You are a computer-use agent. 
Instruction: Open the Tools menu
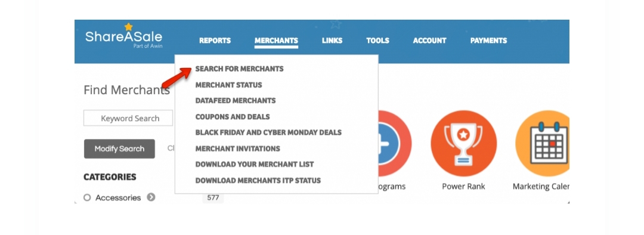pyautogui.click(x=377, y=41)
